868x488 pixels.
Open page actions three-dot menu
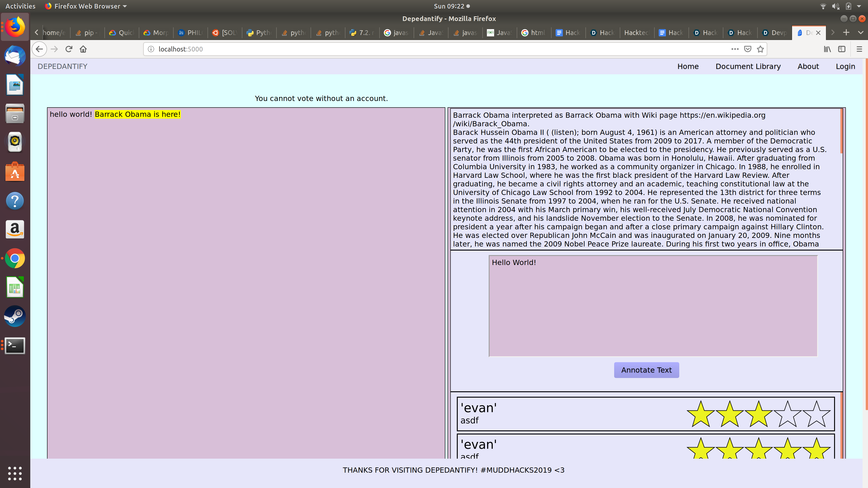[x=735, y=49]
